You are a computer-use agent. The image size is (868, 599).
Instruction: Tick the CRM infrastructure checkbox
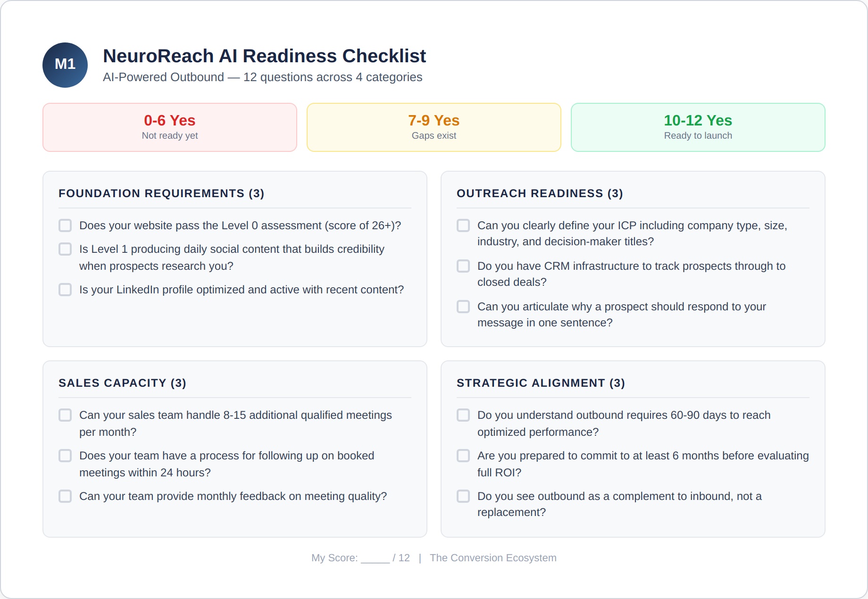click(463, 266)
